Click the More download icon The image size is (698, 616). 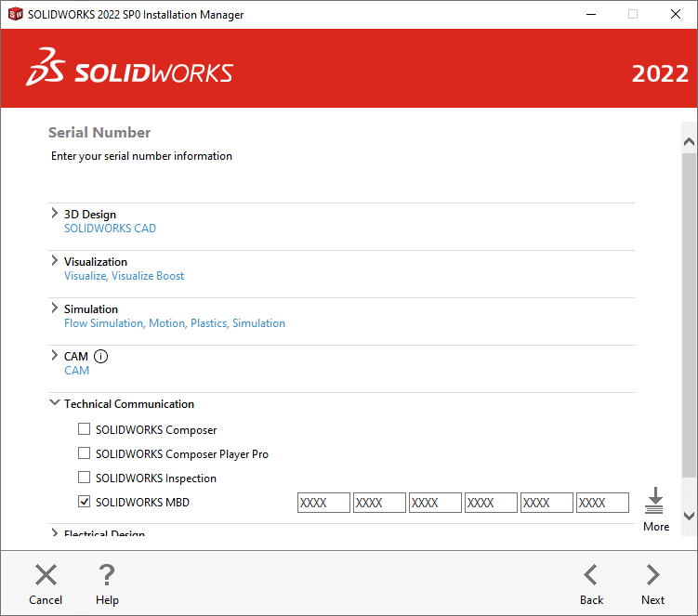655,501
